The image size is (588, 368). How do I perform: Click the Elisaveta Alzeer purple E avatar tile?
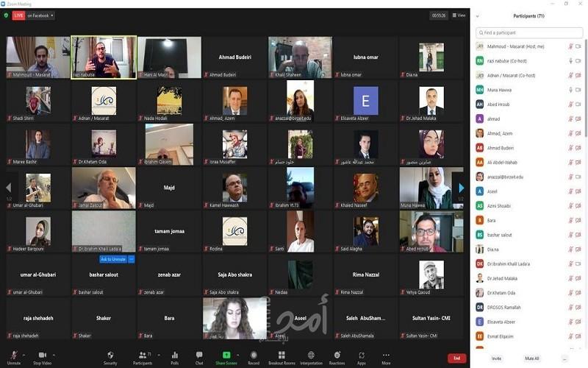point(365,101)
